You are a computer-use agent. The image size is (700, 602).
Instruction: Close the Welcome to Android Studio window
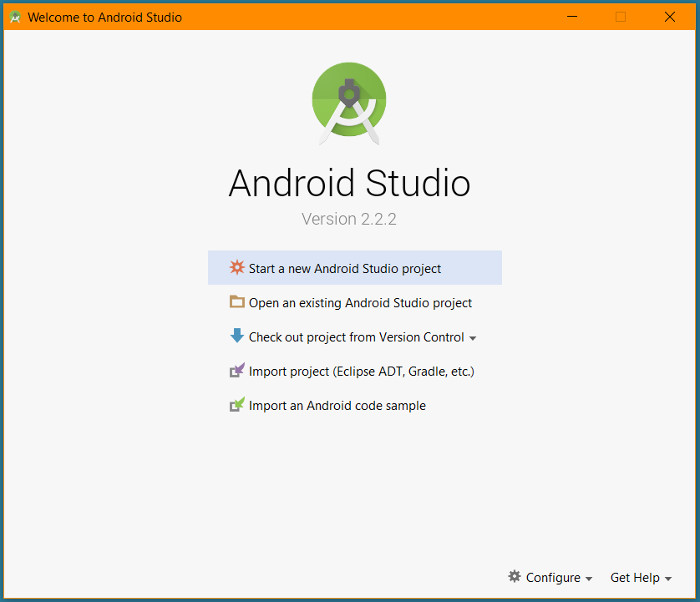click(670, 17)
